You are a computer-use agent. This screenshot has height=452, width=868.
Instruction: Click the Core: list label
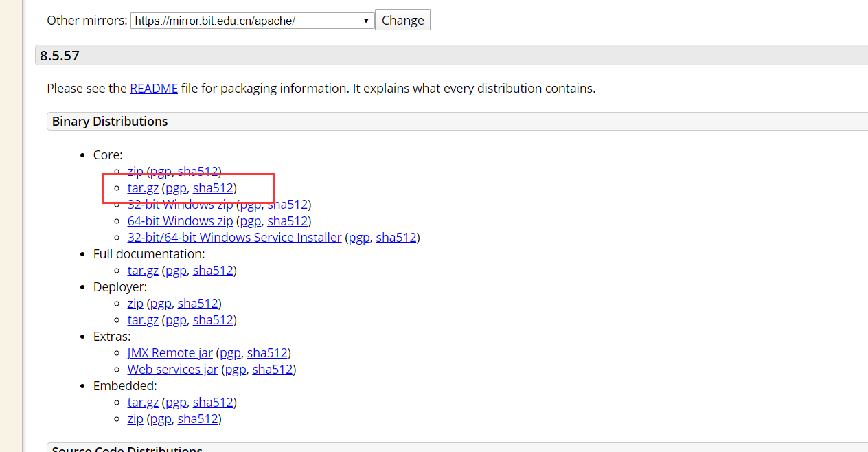click(108, 155)
